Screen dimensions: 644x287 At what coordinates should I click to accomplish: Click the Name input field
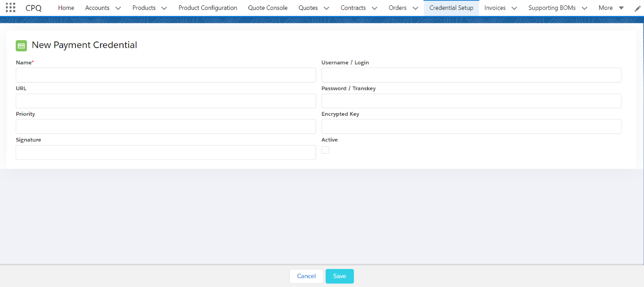coord(166,75)
